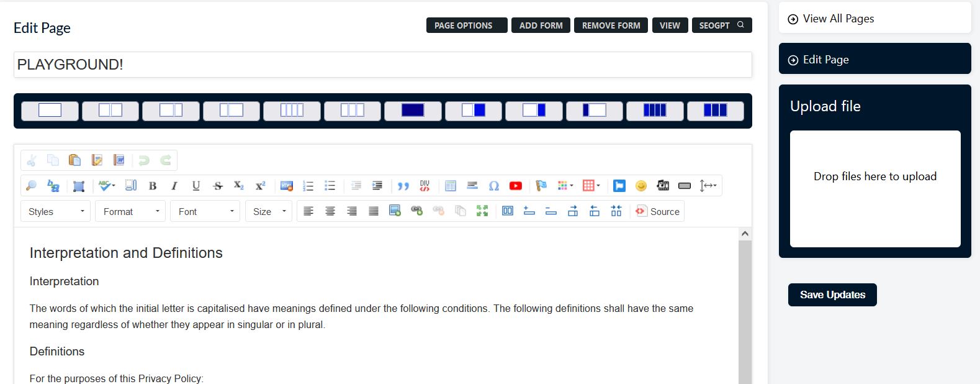Insert a table using the table icon

pos(451,186)
